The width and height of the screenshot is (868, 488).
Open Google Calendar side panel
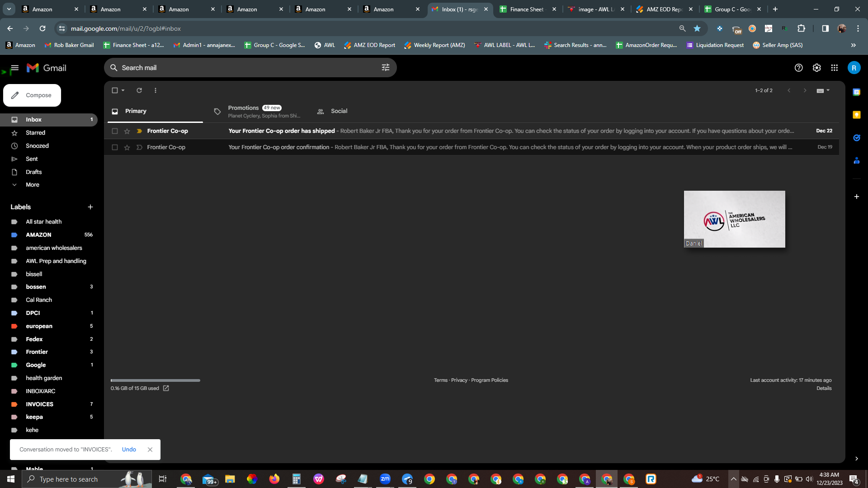[x=857, y=92]
